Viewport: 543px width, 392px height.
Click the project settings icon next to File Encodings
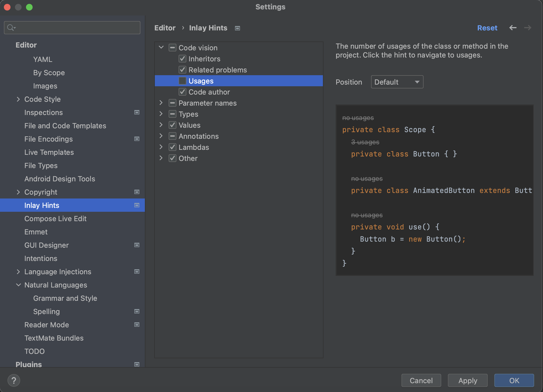point(137,139)
